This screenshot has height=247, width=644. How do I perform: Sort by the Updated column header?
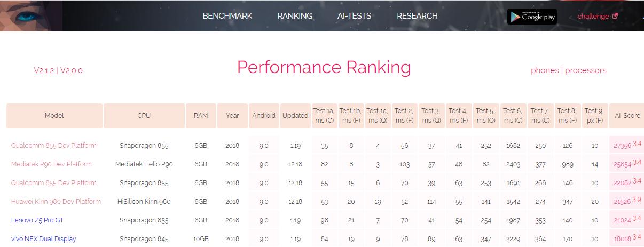(295, 116)
